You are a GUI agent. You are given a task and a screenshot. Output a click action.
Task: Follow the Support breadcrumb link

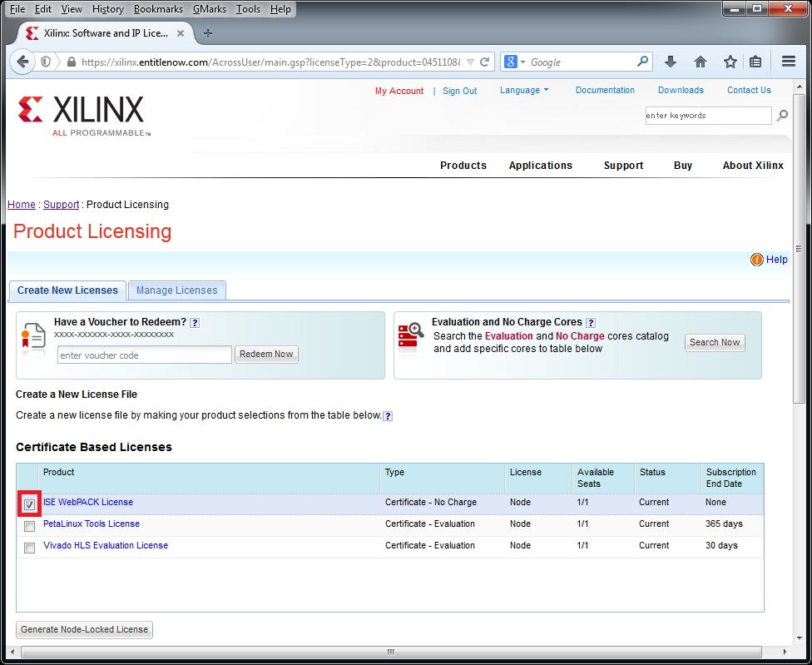(61, 205)
